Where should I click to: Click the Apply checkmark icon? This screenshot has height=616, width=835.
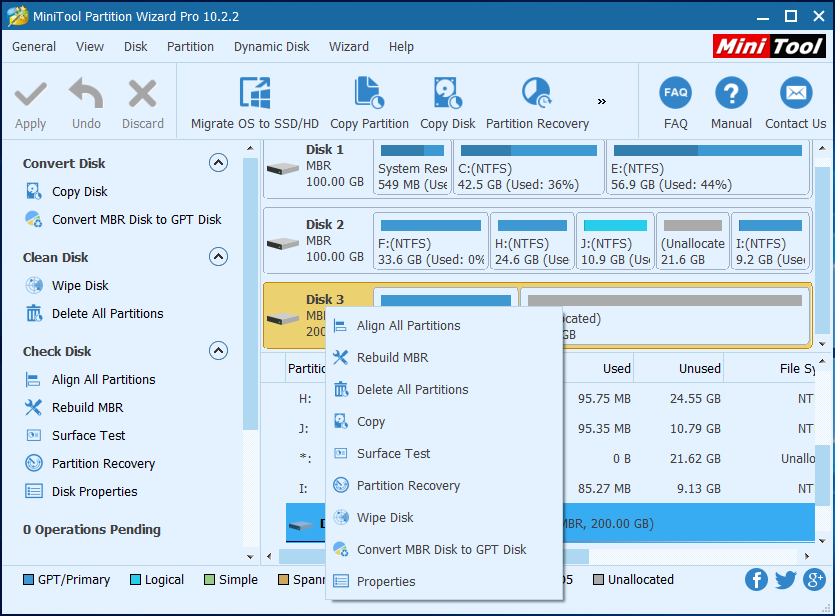coord(30,94)
